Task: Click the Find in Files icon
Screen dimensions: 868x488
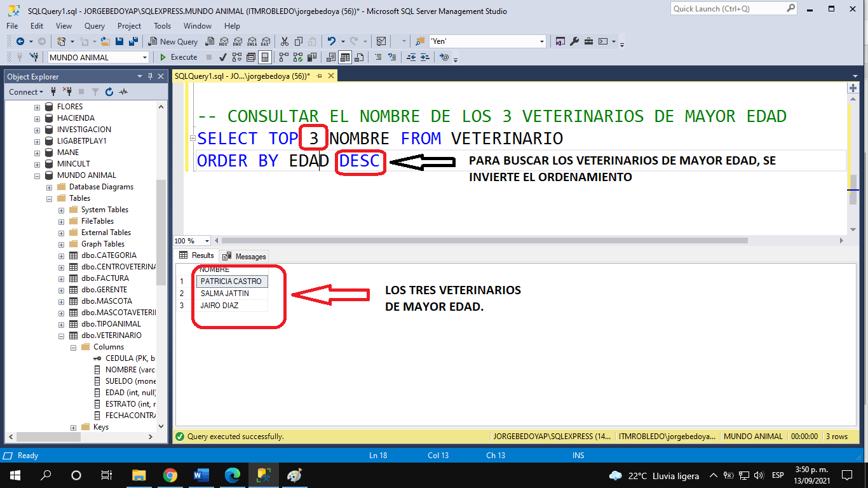Action: tap(419, 41)
